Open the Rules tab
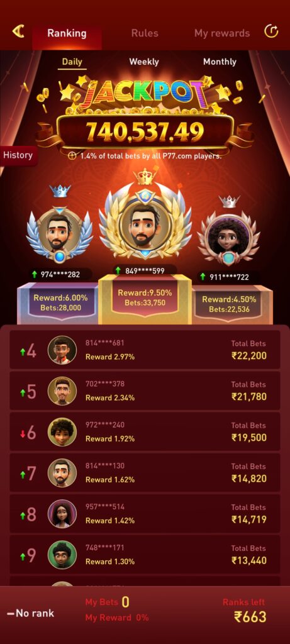The width and height of the screenshot is (290, 644). point(145,33)
